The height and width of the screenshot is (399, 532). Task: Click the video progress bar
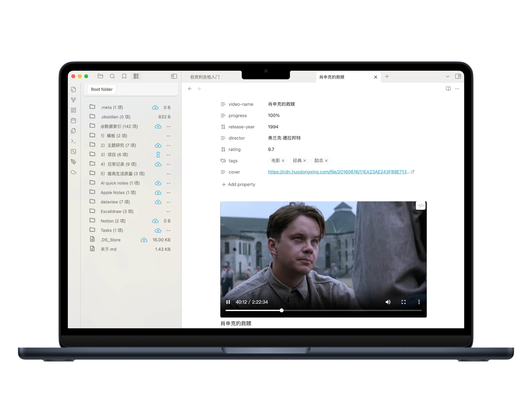pyautogui.click(x=323, y=310)
